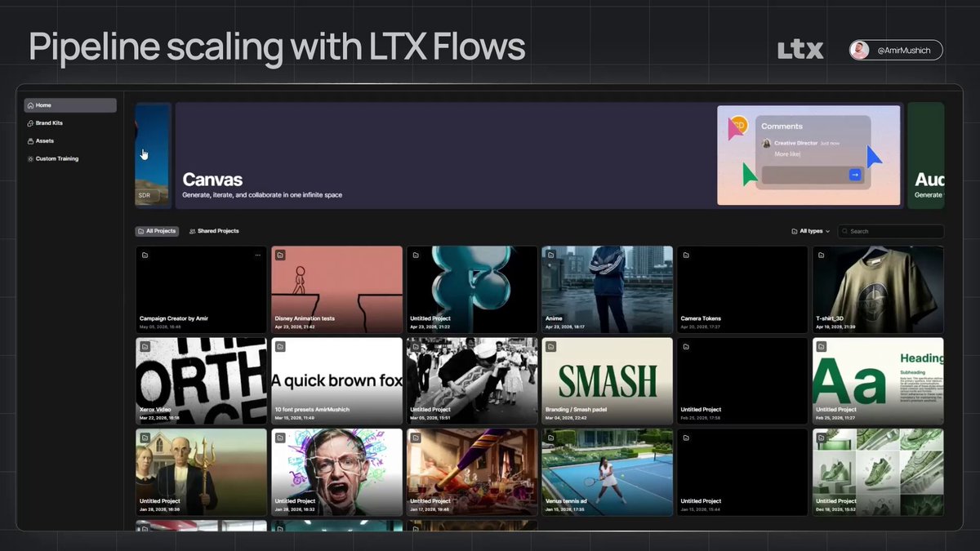Viewport: 980px width, 551px height.
Task: Click the folder icon on Anime project
Action: pos(550,256)
